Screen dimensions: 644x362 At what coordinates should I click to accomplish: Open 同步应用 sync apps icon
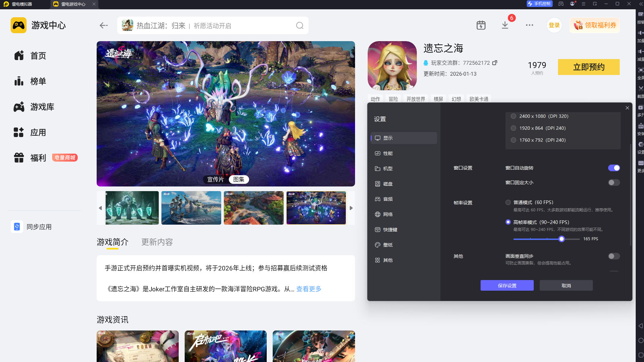point(17,227)
